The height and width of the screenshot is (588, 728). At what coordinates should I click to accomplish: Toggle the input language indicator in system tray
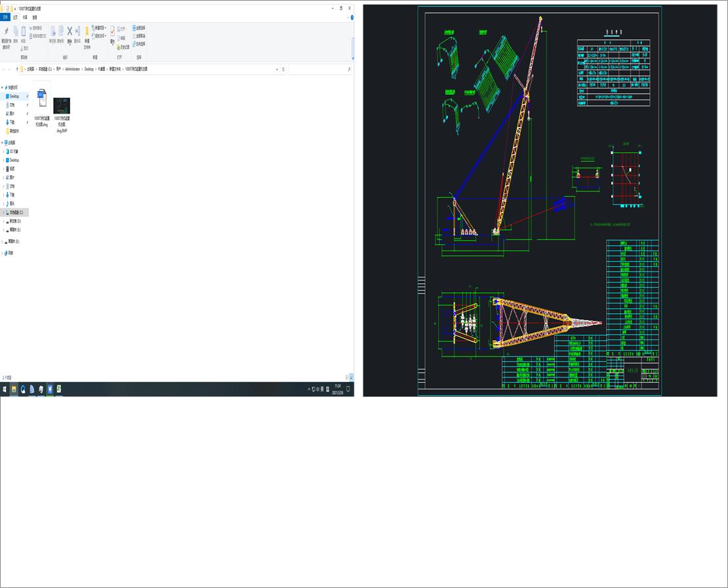tap(321, 388)
